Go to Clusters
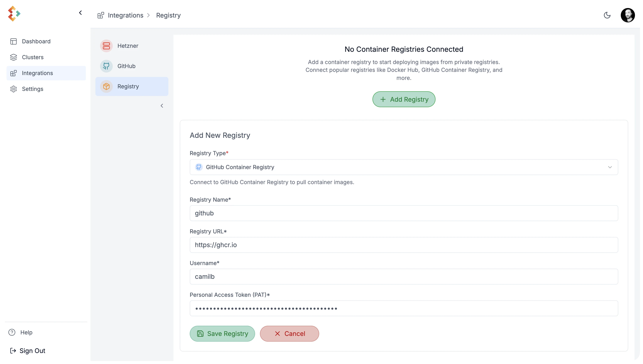643x364 pixels. (x=46, y=57)
